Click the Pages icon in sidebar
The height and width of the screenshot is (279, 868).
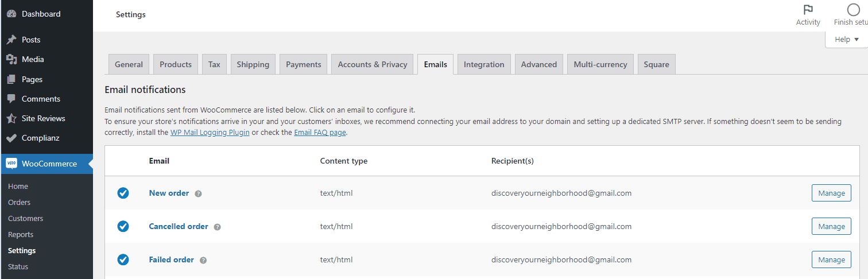11,79
